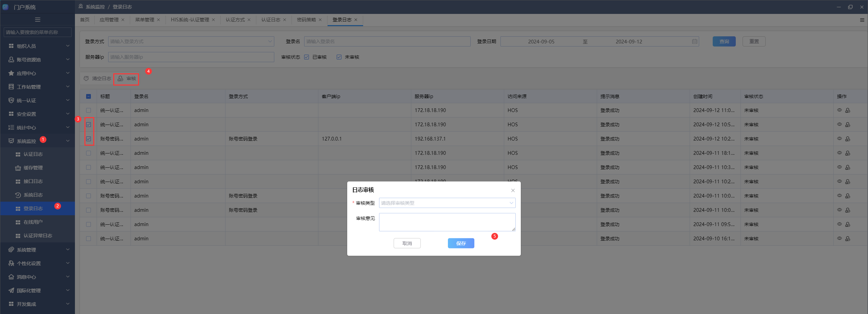The height and width of the screenshot is (314, 868).
Task: Click the sidebar menu search box
Action: click(x=37, y=32)
